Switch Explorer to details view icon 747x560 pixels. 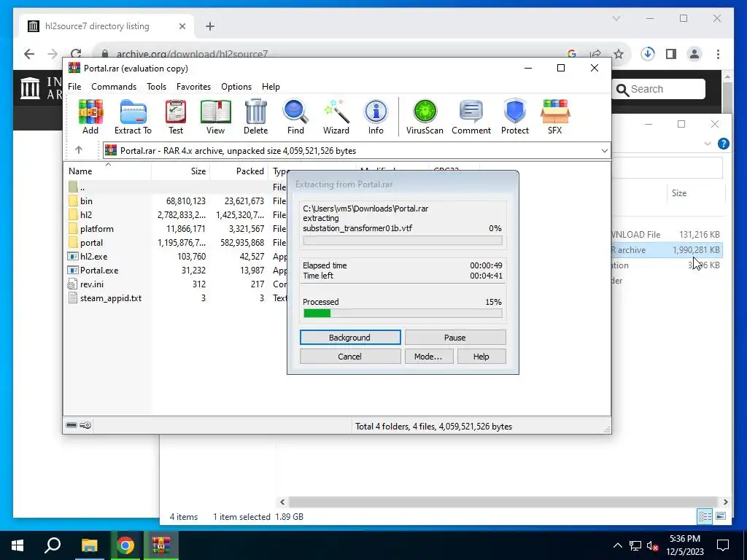705,516
